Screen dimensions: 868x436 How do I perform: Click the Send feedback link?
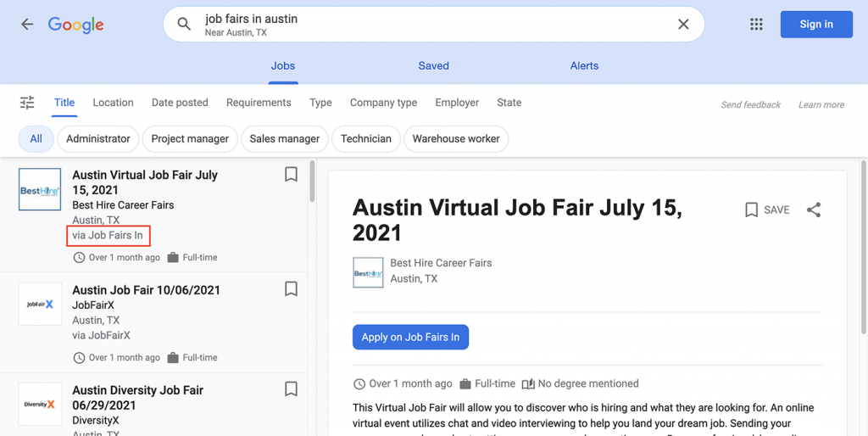[751, 104]
